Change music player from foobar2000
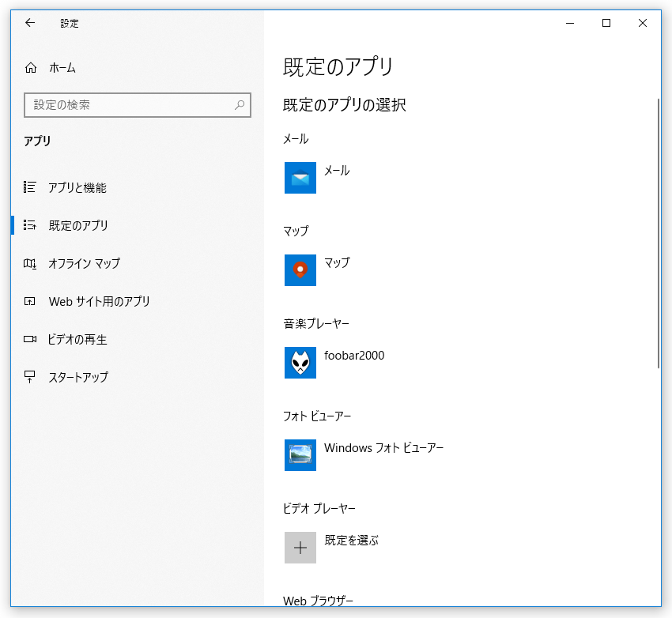The image size is (672, 618). (354, 356)
